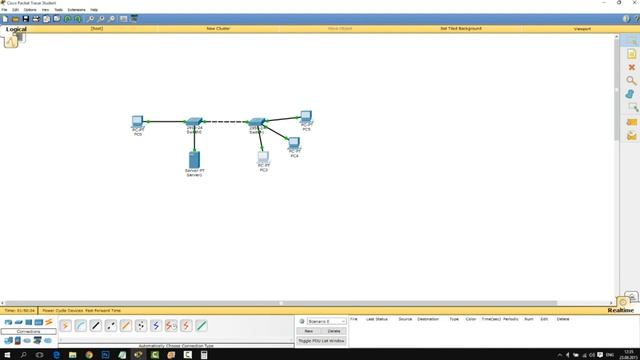Click Toggle PDU List Window
The image size is (640, 360).
[321, 340]
